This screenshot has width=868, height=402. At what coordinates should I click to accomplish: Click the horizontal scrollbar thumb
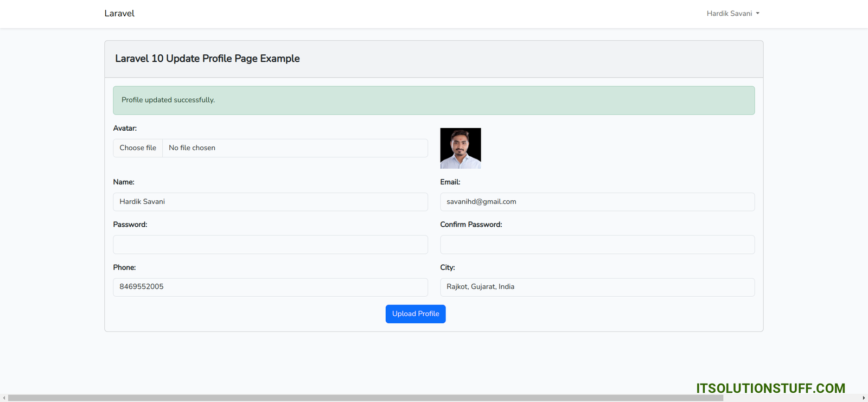coord(365,398)
